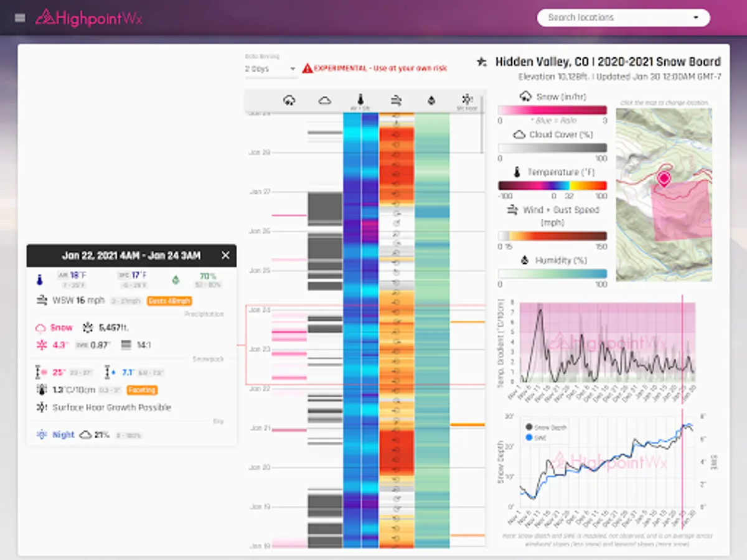Click the red experimental warning triangle icon
Screen dimensions: 747x560
(x=307, y=68)
